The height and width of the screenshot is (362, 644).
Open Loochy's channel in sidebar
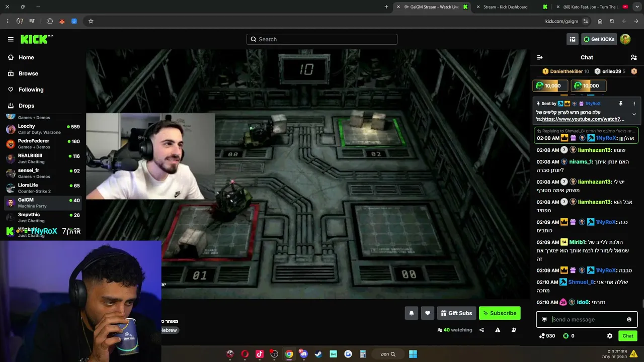pos(43,129)
